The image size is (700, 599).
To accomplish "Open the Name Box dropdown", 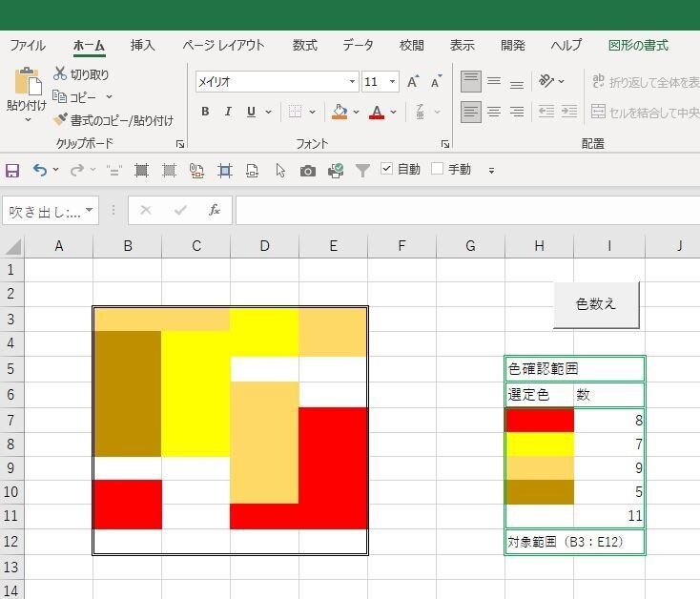I will [x=90, y=210].
